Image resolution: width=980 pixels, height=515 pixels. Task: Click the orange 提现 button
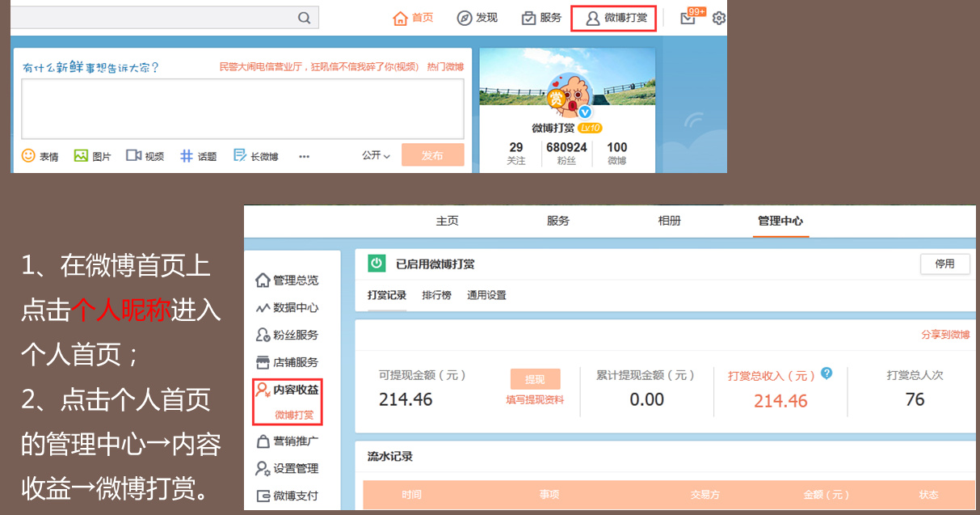click(535, 379)
